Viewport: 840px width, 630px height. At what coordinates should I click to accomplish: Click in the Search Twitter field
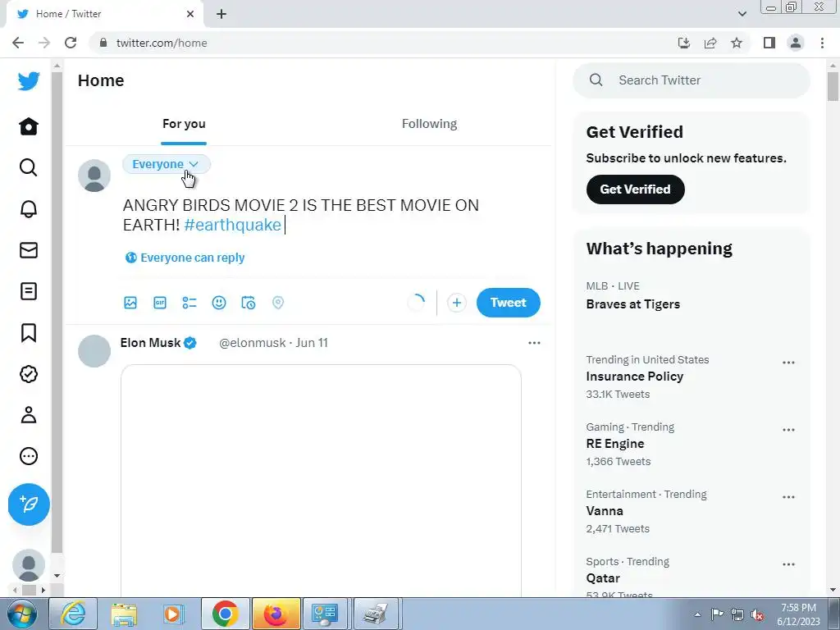coord(691,80)
